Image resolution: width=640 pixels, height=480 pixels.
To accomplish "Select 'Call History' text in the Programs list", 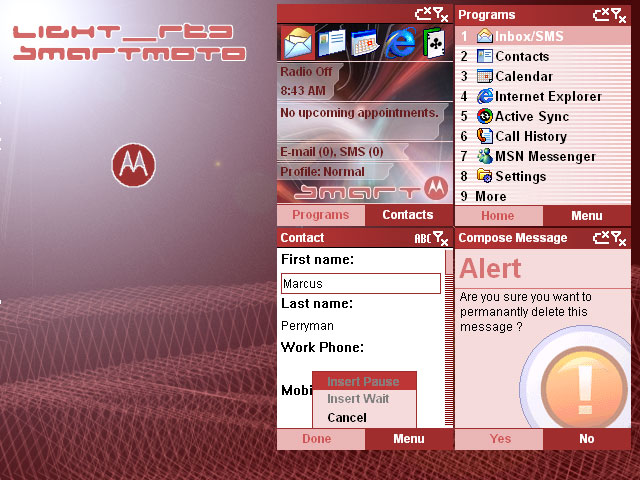I will click(531, 136).
